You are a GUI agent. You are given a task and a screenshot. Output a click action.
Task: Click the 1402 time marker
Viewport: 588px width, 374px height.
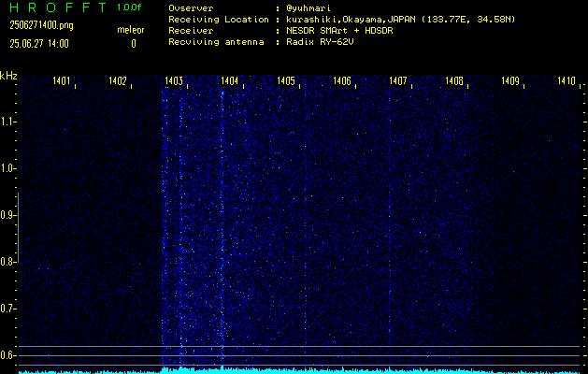(118, 80)
